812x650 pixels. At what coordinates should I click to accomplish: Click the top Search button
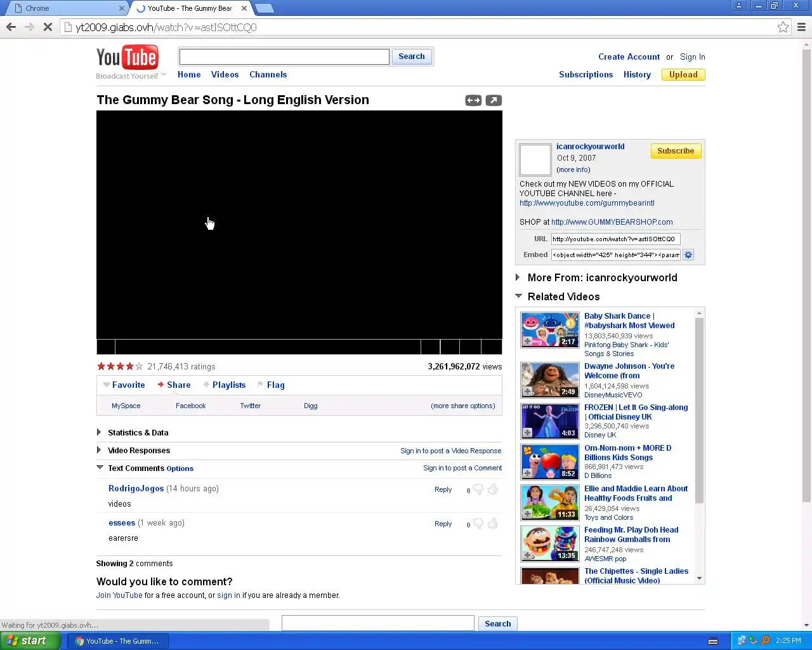(x=412, y=56)
